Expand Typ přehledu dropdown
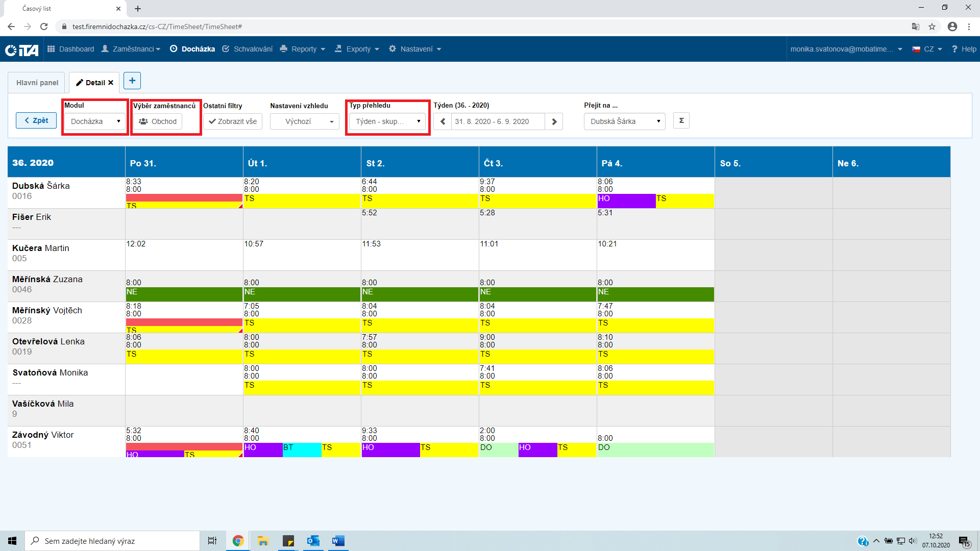The height and width of the screenshot is (551, 980). [387, 121]
